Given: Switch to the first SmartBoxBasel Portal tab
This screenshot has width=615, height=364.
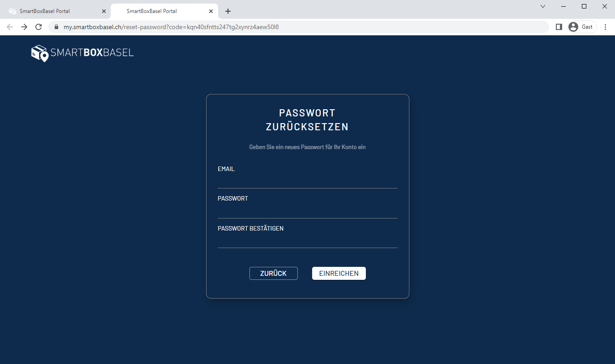Looking at the screenshot, I should (54, 11).
